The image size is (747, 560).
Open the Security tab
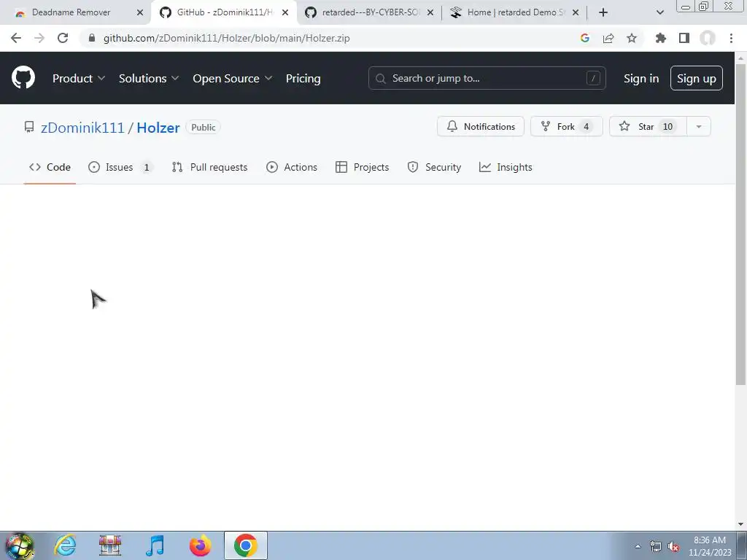point(434,167)
